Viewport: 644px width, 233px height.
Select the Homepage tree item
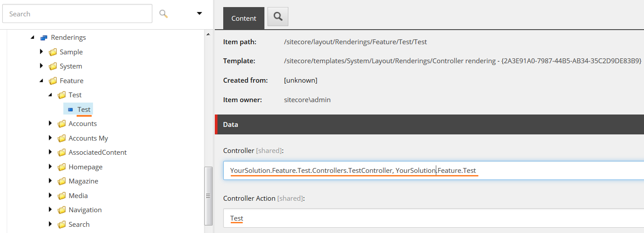pyautogui.click(x=85, y=167)
